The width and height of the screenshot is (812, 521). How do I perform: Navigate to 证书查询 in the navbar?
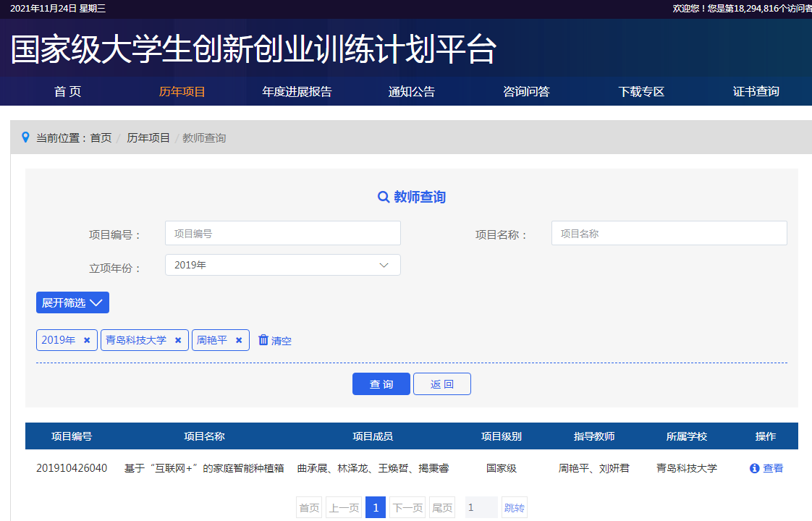coord(756,92)
